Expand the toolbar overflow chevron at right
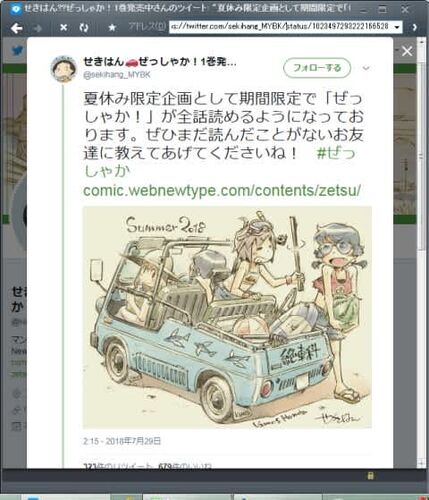Image resolution: width=429 pixels, height=500 pixels. (414, 27)
